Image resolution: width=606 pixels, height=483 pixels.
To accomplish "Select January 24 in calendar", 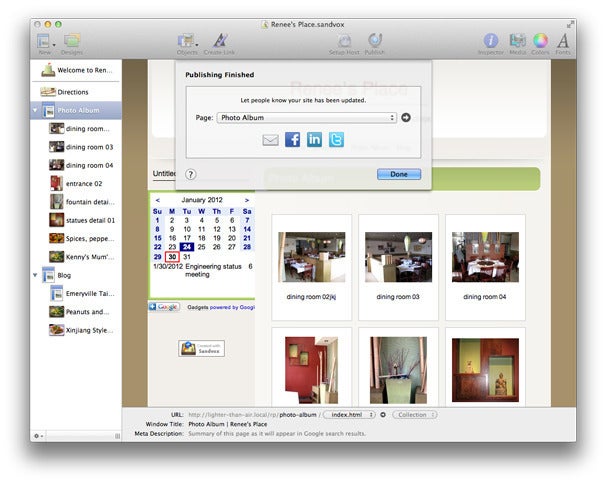I will point(187,247).
